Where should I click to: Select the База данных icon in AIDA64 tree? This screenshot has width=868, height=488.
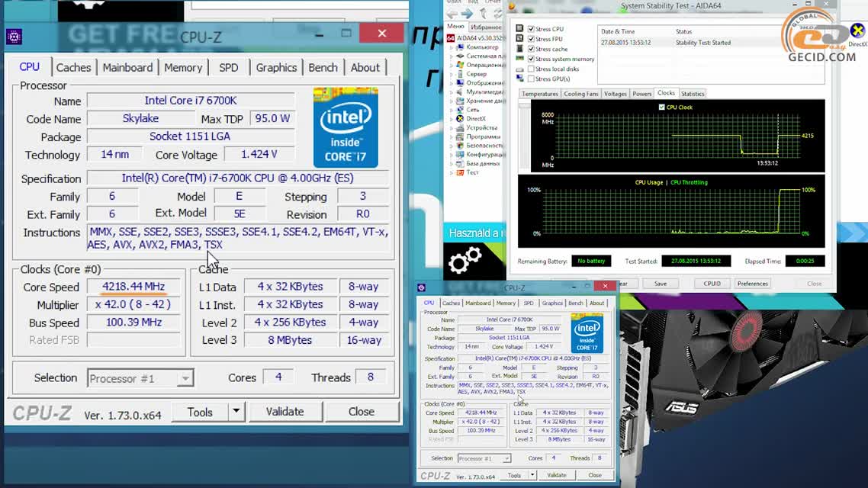tap(459, 163)
